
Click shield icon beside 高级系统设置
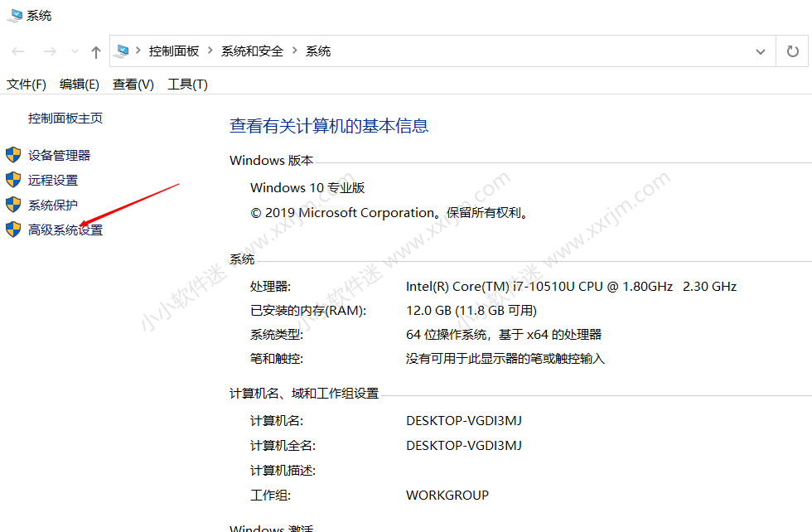coord(13,230)
